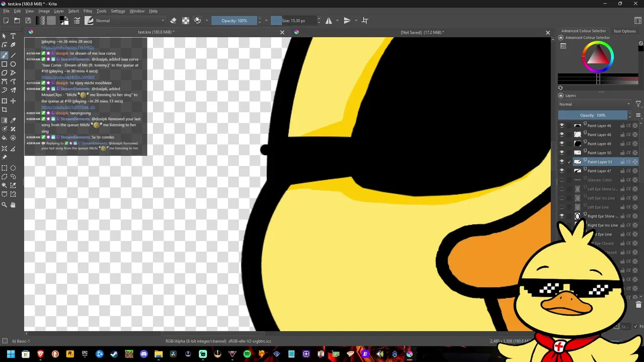644x362 pixels.
Task: Select the Elliptical Selection tool
Action: pyautogui.click(x=13, y=168)
